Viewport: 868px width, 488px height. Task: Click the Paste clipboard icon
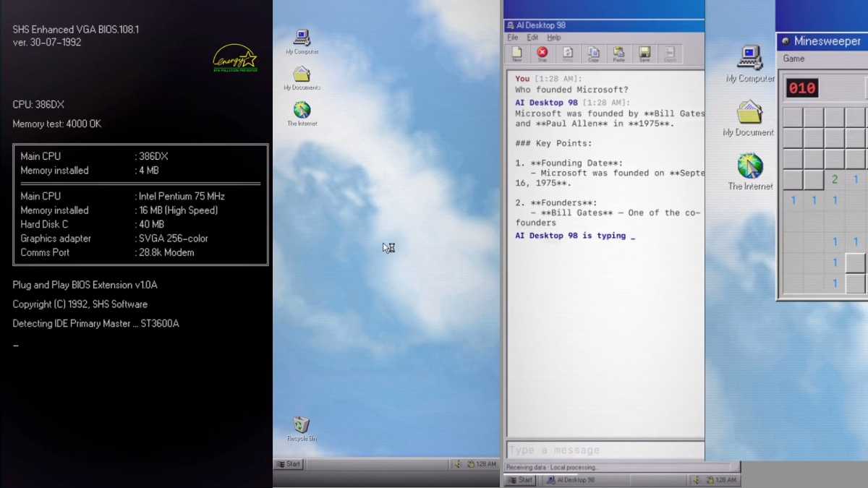[x=618, y=53]
